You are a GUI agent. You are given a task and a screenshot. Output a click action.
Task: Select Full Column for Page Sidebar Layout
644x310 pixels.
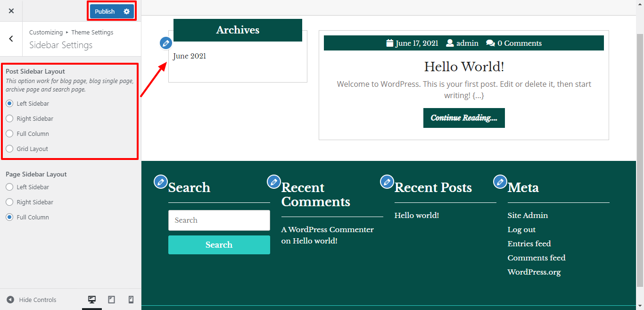click(9, 217)
